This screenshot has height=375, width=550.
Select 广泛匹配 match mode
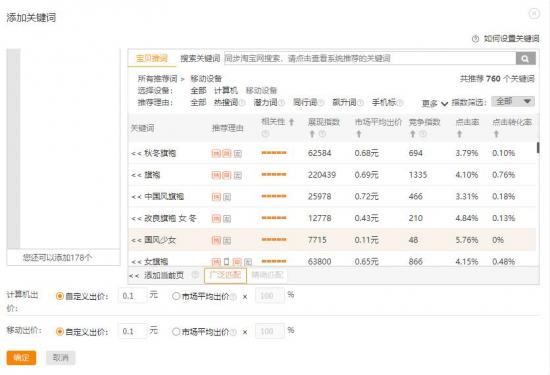226,275
